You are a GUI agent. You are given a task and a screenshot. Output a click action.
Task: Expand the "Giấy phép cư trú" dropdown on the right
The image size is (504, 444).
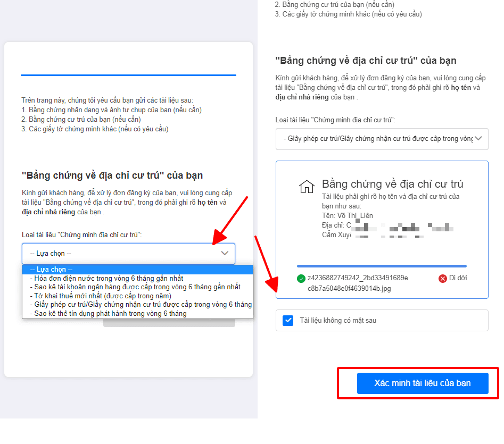click(382, 139)
